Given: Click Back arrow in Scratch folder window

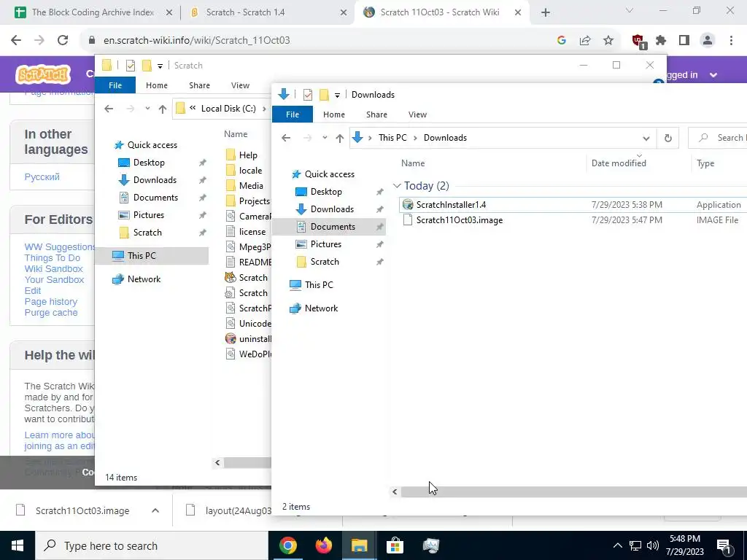Looking at the screenshot, I should pyautogui.click(x=109, y=109).
